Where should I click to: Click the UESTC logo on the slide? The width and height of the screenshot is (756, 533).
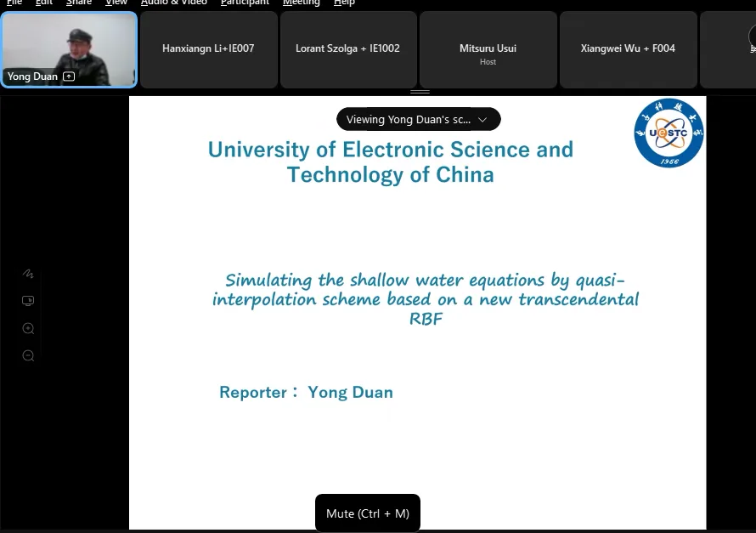[669, 133]
